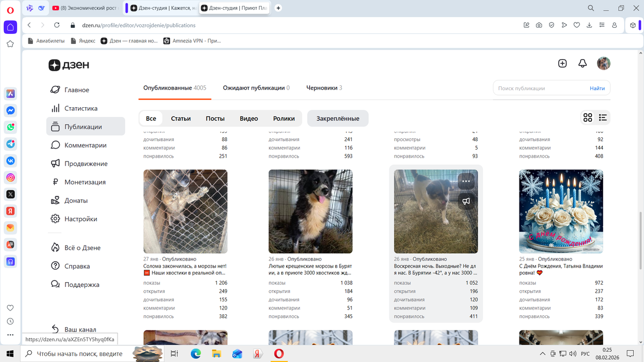This screenshot has width=644, height=362.
Task: Click the address bar URL
Action: pos(138,25)
